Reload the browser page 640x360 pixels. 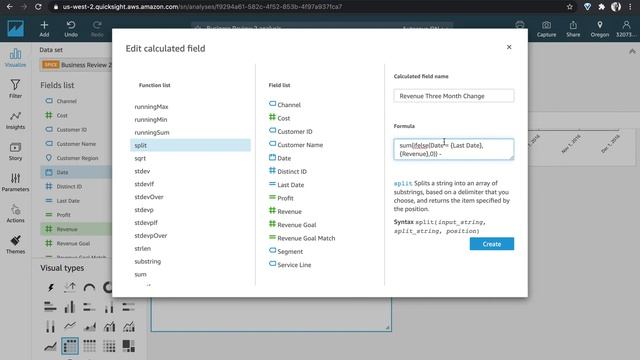38,7
